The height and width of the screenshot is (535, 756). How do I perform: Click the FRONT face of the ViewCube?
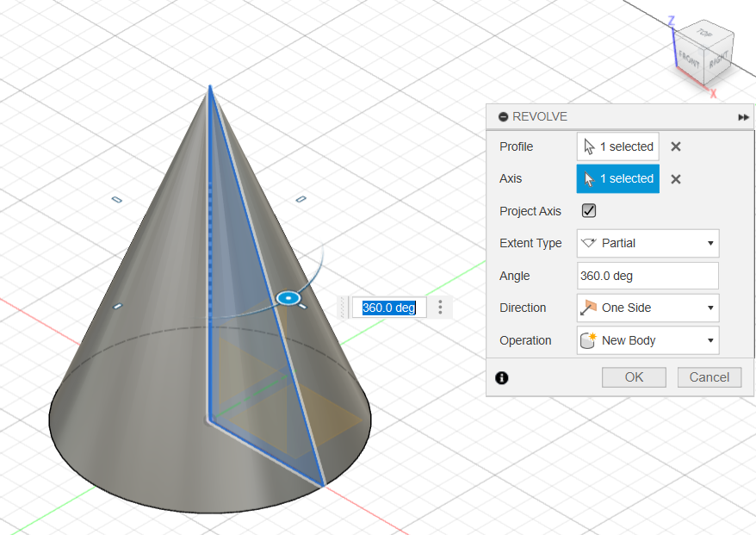point(689,59)
